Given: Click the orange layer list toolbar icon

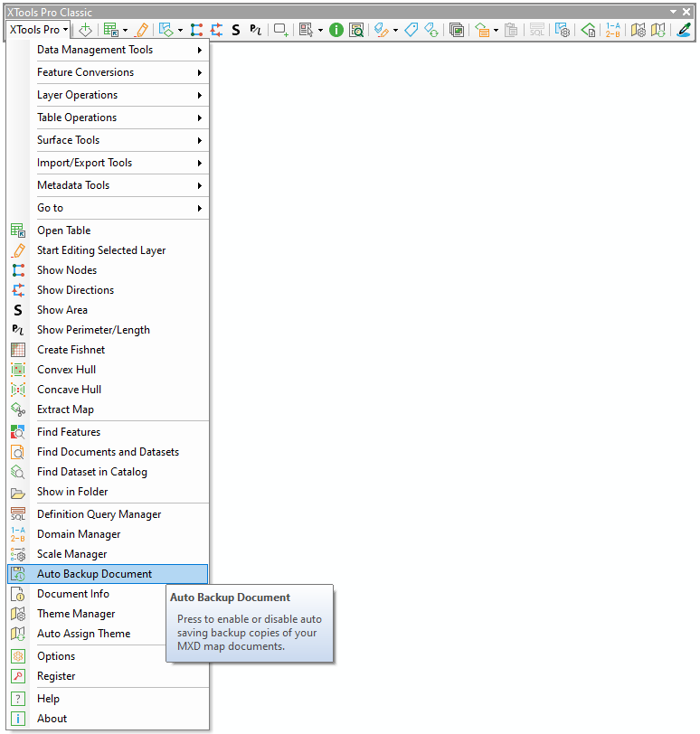Looking at the screenshot, I should tap(482, 30).
